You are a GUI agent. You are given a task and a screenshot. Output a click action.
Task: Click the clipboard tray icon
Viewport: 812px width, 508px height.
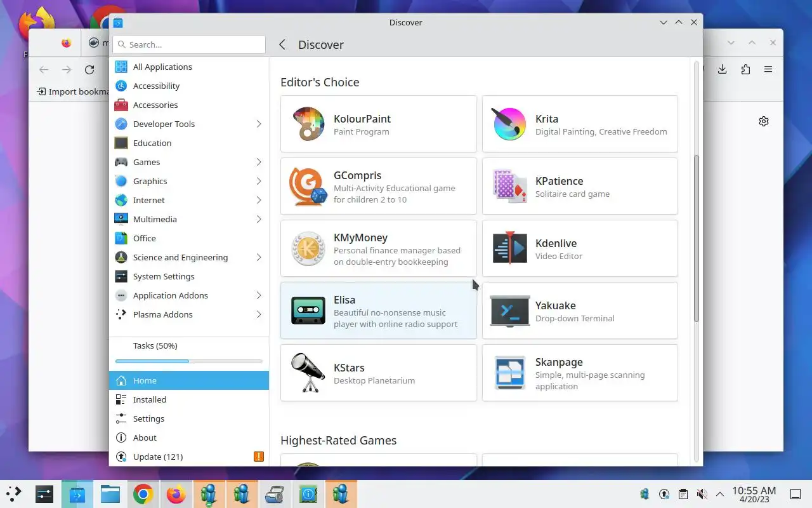coord(683,494)
